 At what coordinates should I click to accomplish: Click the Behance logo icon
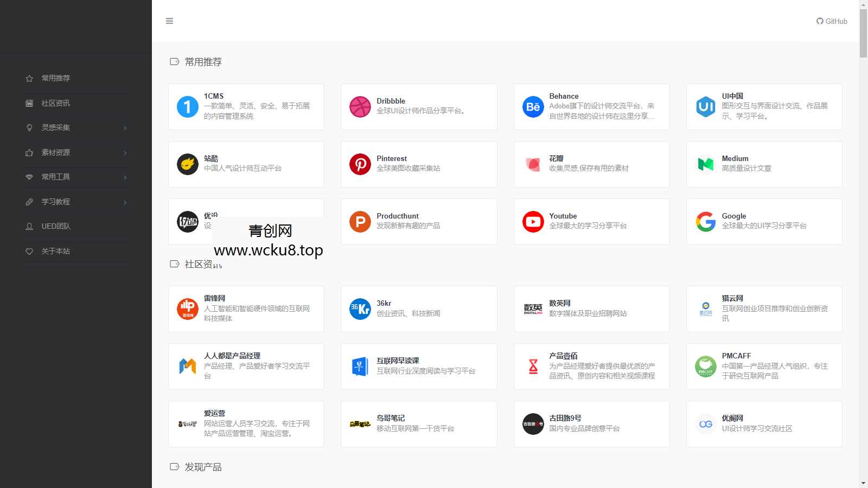point(533,106)
